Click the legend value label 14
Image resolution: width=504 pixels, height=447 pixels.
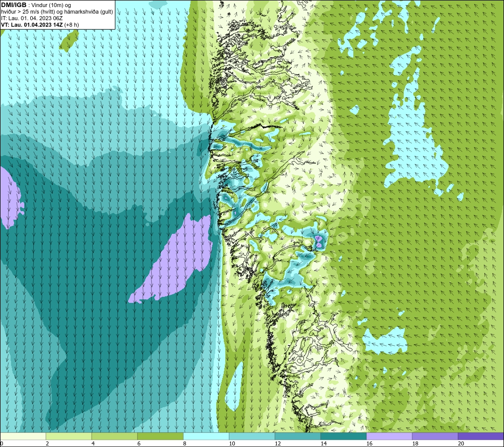[x=323, y=444]
